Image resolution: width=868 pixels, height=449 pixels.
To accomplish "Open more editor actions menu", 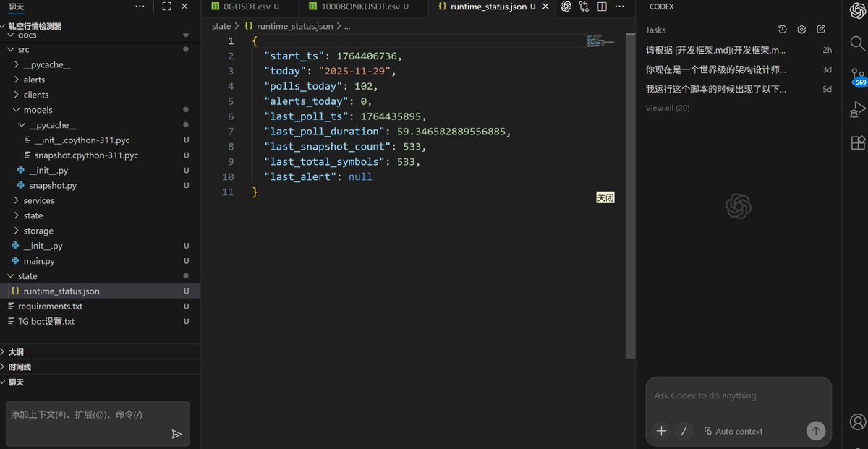I will [620, 7].
